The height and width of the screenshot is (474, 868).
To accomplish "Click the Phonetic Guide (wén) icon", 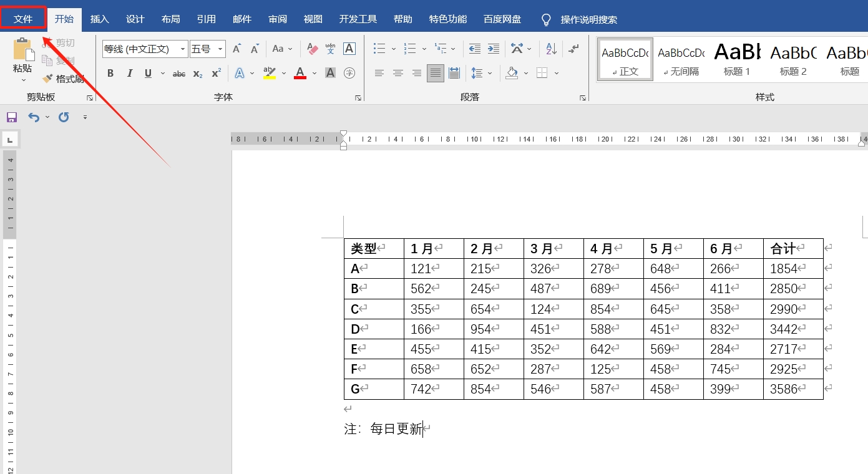I will tap(330, 48).
